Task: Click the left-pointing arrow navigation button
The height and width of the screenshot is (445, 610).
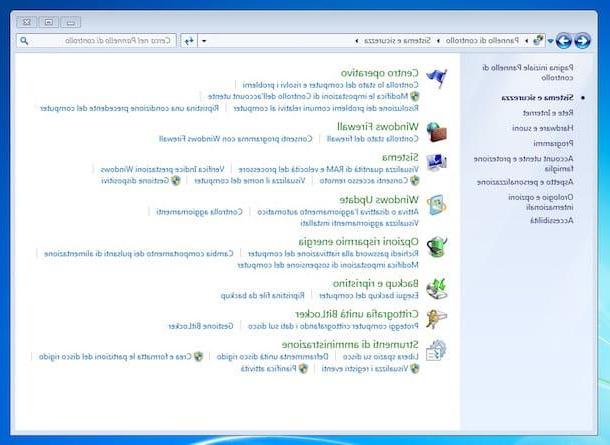Action: (x=564, y=40)
